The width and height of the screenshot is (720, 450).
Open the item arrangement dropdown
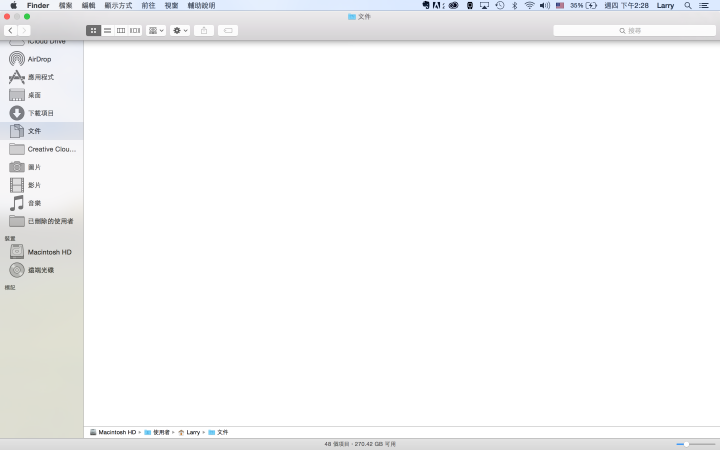[x=156, y=30]
